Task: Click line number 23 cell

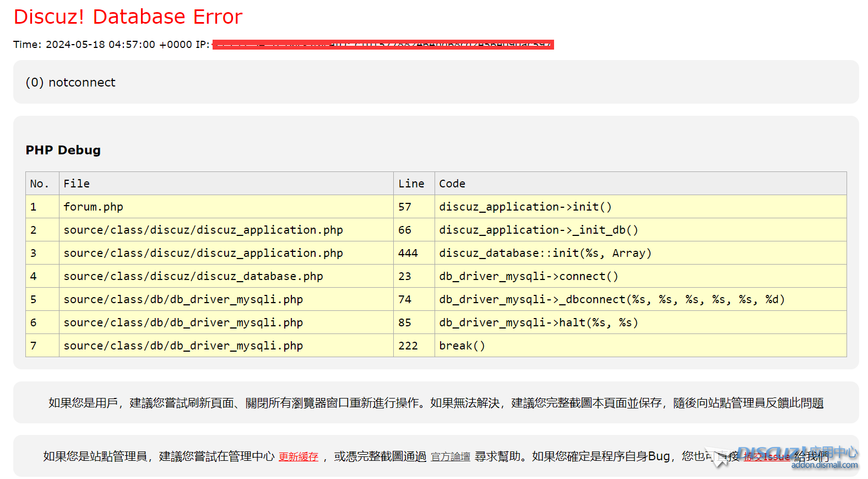Action: pyautogui.click(x=414, y=276)
